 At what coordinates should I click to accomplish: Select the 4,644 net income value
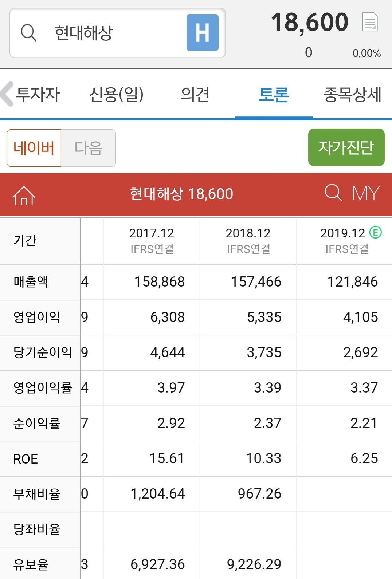[168, 352]
